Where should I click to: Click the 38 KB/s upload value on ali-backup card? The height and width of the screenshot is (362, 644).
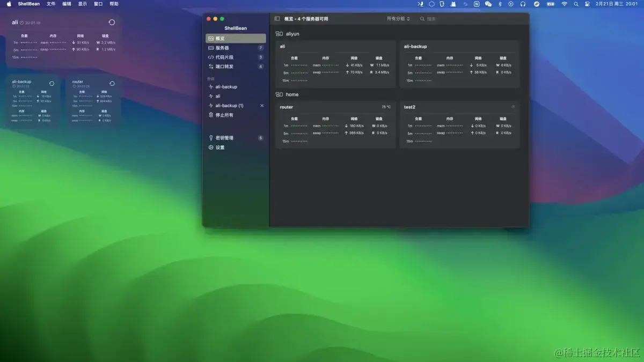click(x=480, y=72)
